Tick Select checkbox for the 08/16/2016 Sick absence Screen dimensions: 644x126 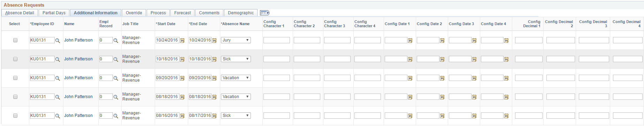pyautogui.click(x=15, y=116)
